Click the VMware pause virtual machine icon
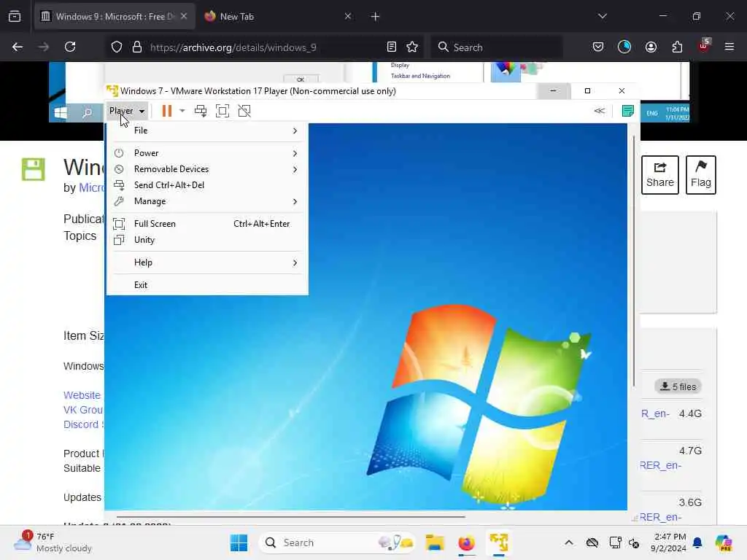 pos(166,111)
